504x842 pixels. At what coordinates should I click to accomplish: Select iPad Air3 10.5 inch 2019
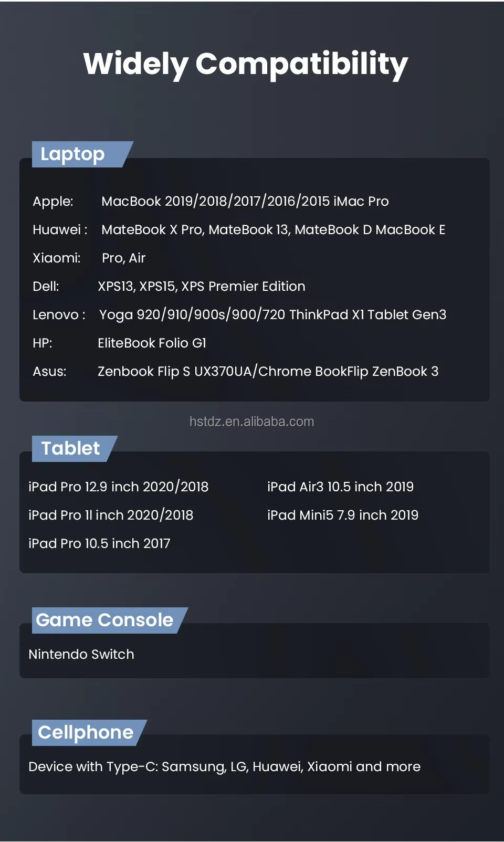coord(340,487)
